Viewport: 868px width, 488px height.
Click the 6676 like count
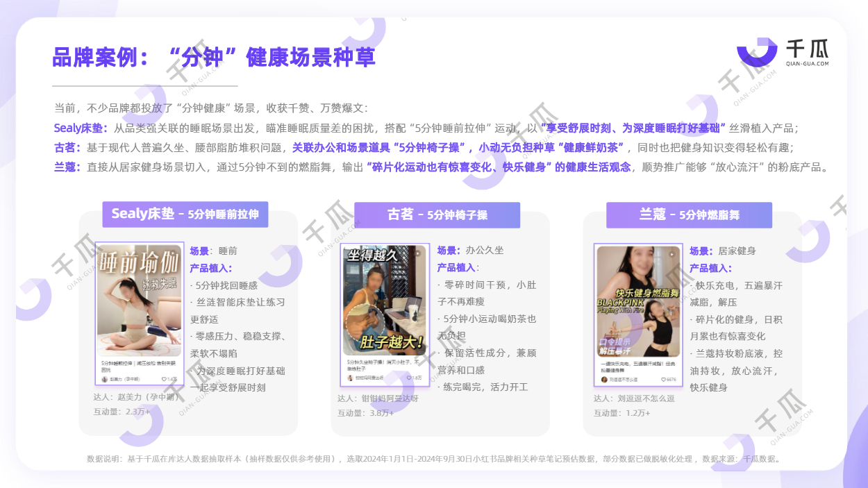click(x=671, y=380)
